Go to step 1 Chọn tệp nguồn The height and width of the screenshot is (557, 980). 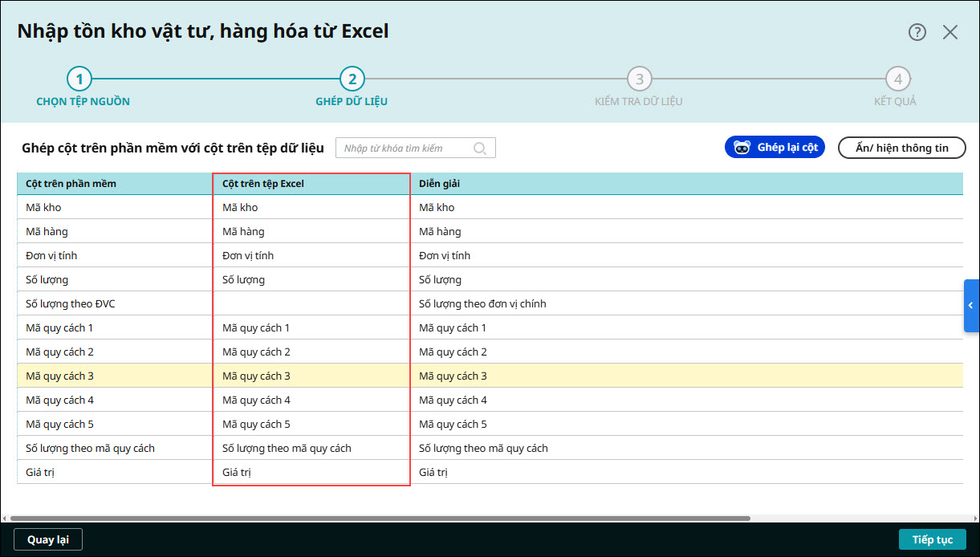coord(79,79)
